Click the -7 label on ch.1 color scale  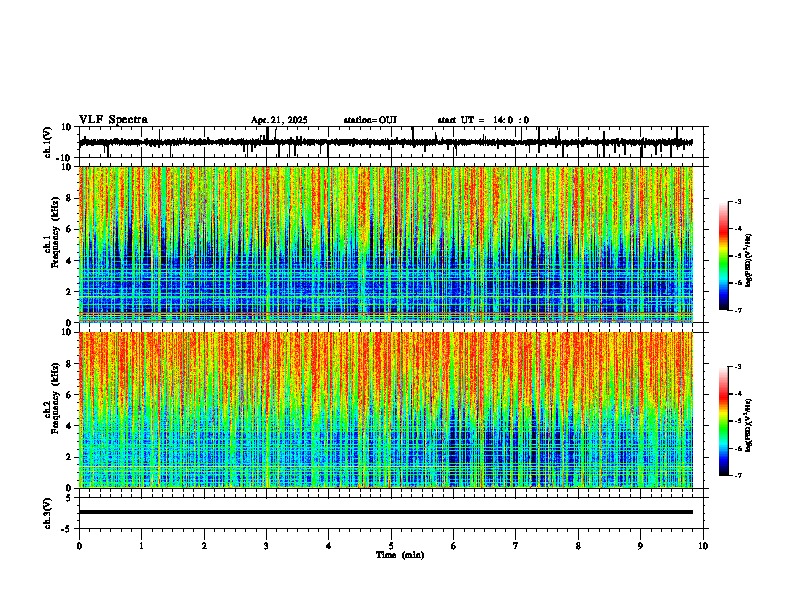click(737, 310)
